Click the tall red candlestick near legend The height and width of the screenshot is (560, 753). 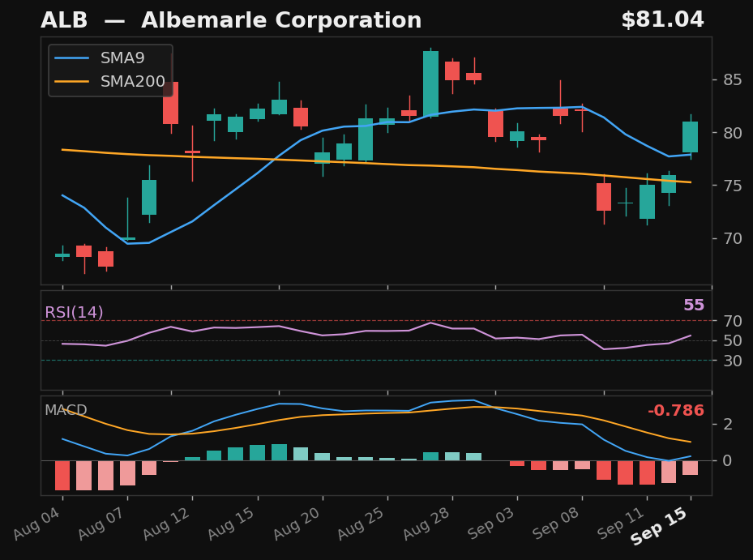tap(170, 103)
